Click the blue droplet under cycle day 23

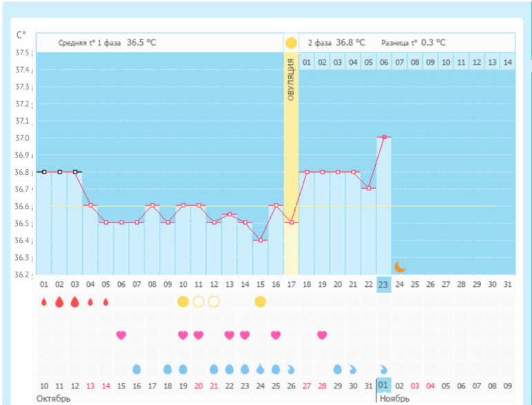pyautogui.click(x=383, y=369)
